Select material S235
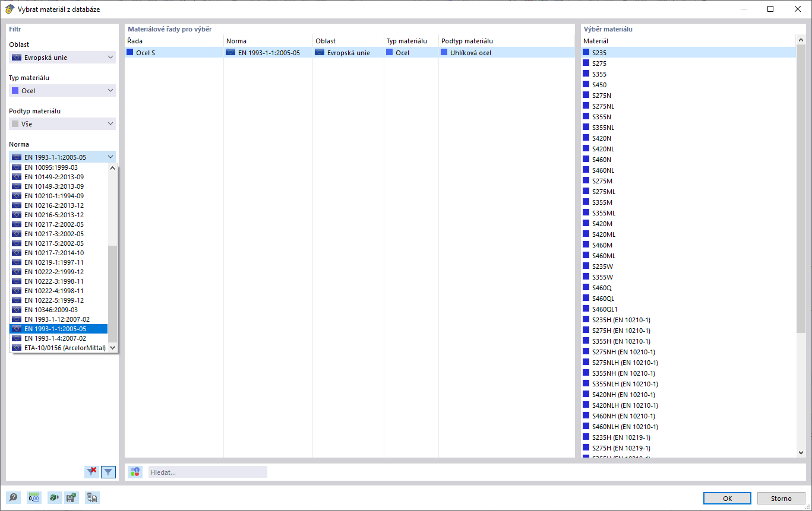 click(x=688, y=53)
